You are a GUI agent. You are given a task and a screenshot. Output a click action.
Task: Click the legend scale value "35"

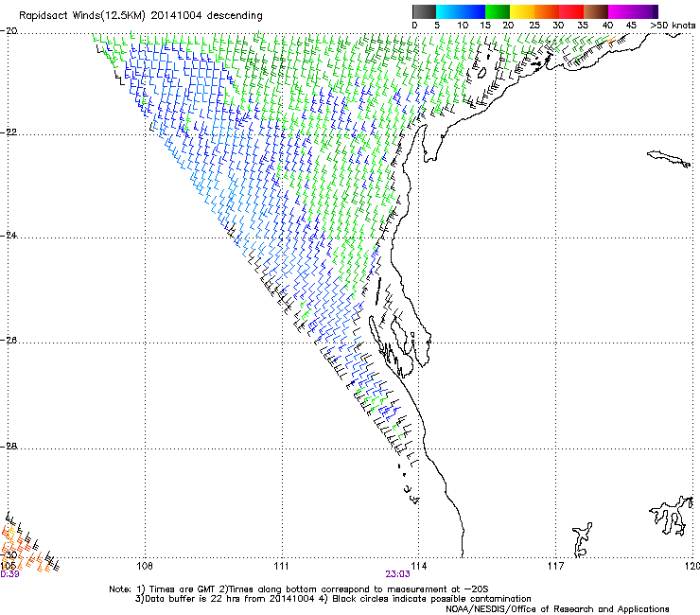[583, 26]
